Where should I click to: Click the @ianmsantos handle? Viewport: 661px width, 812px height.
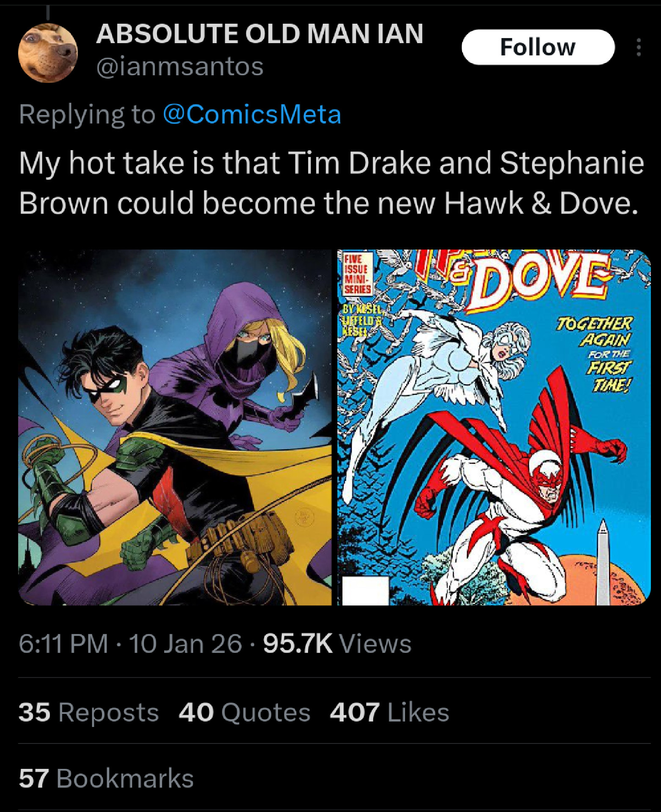coord(180,66)
